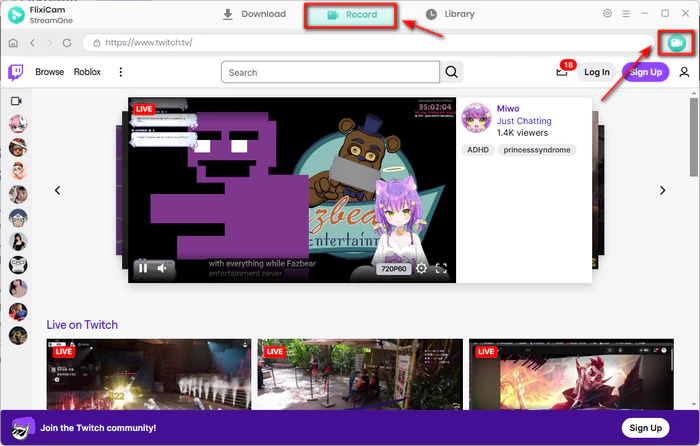Toggle fullscreen on the featured player
The image size is (700, 446).
[x=441, y=268]
